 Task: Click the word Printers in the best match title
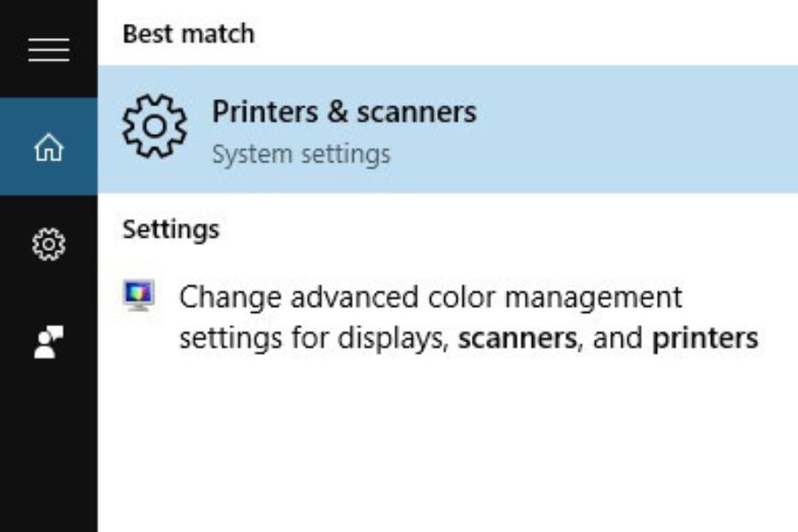click(264, 113)
